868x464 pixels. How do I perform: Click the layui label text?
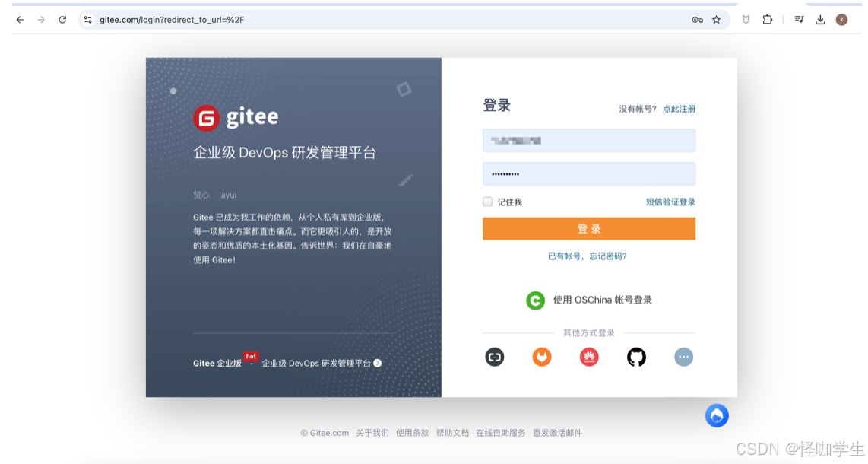227,195
